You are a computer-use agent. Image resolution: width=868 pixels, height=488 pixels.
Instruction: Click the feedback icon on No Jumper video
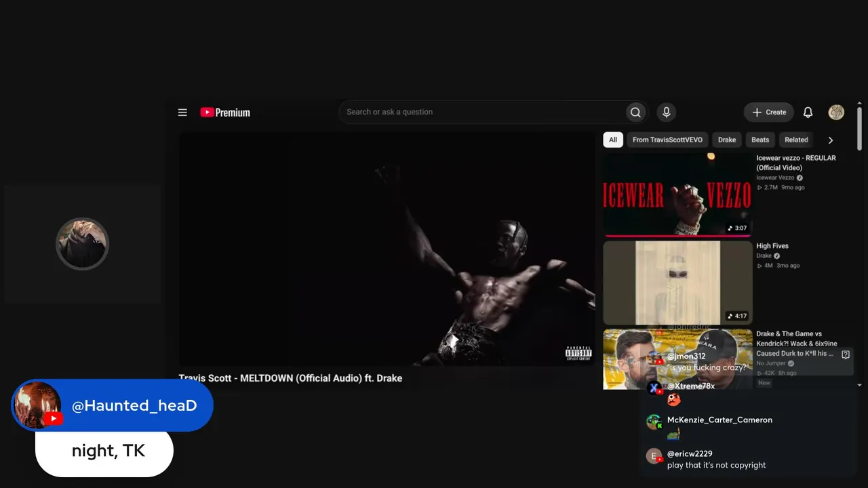[x=846, y=354]
